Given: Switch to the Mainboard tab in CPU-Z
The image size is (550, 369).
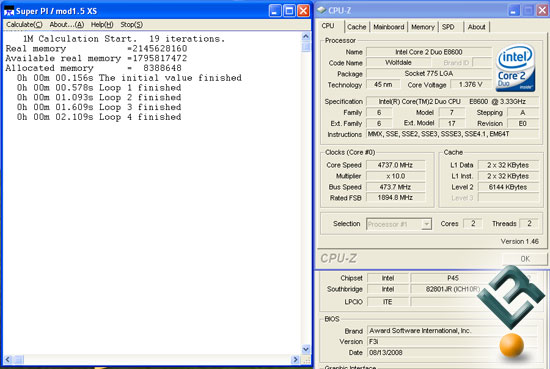Looking at the screenshot, I should 389,27.
